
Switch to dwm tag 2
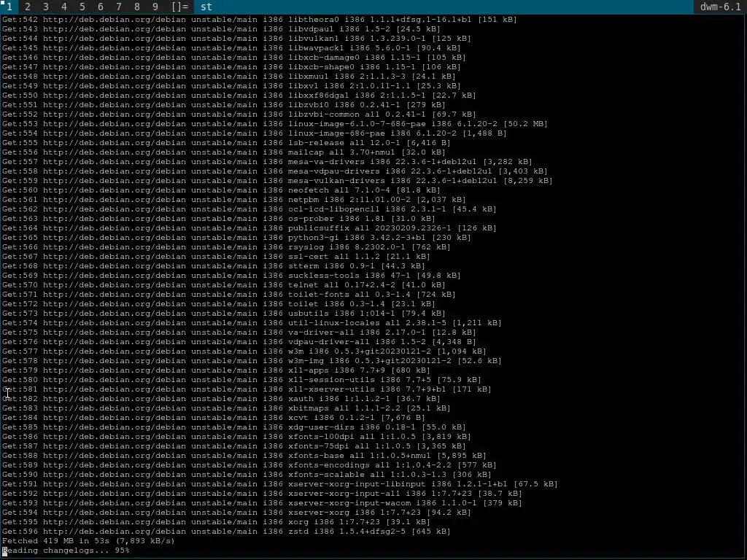tap(28, 7)
